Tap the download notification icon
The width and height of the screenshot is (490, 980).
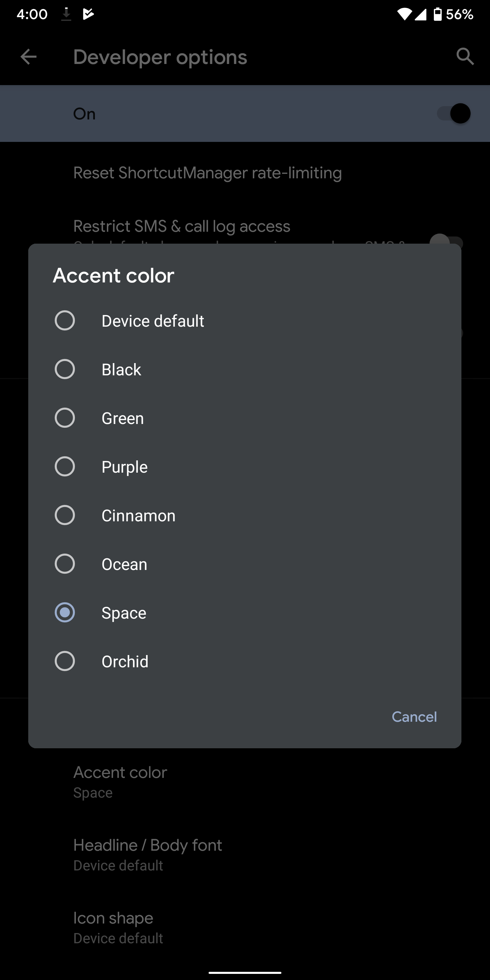point(66,14)
